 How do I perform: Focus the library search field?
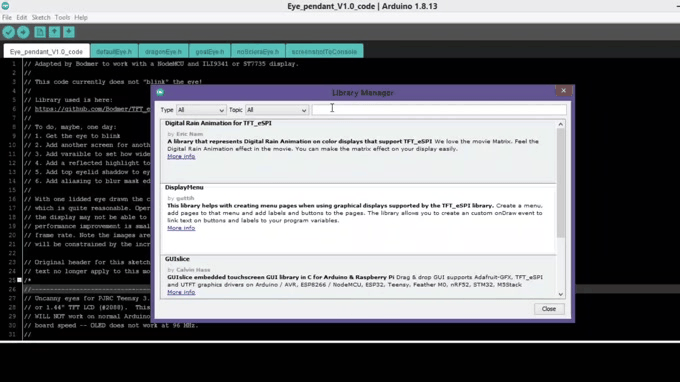(439, 110)
